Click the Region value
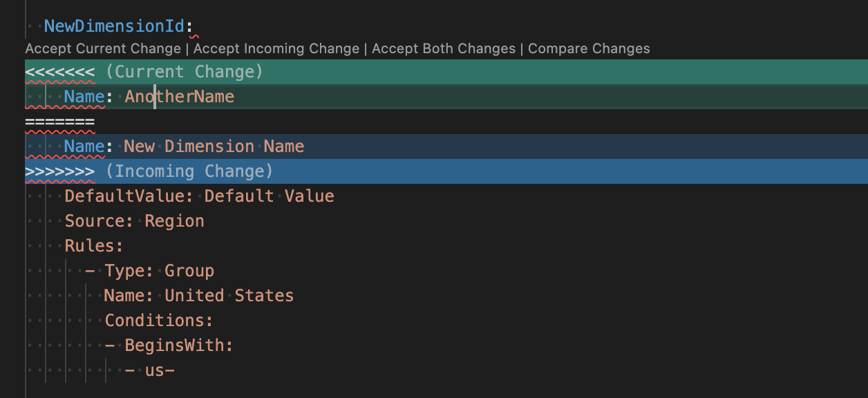This screenshot has width=868, height=398. (174, 221)
